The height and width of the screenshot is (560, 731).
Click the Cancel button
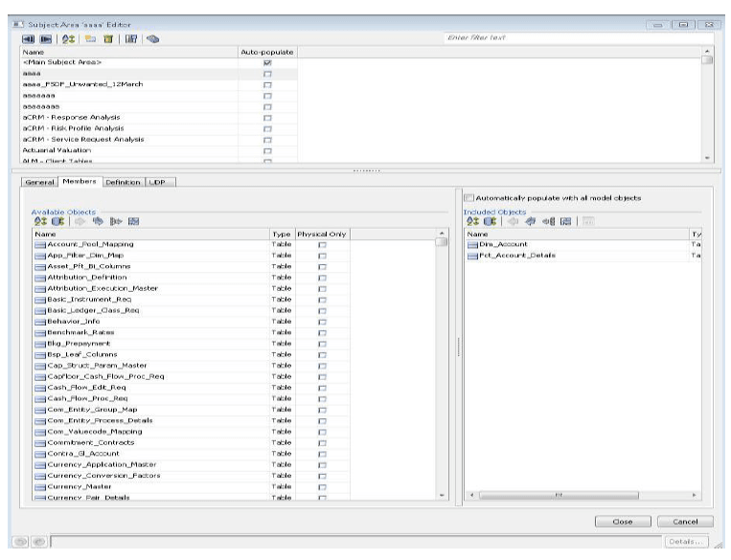pos(685,522)
